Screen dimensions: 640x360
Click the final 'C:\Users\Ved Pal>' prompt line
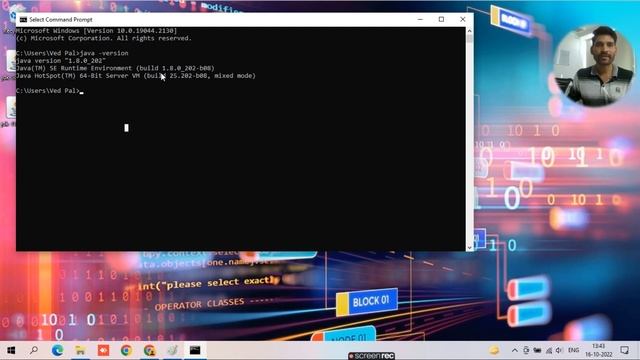pyautogui.click(x=48, y=91)
